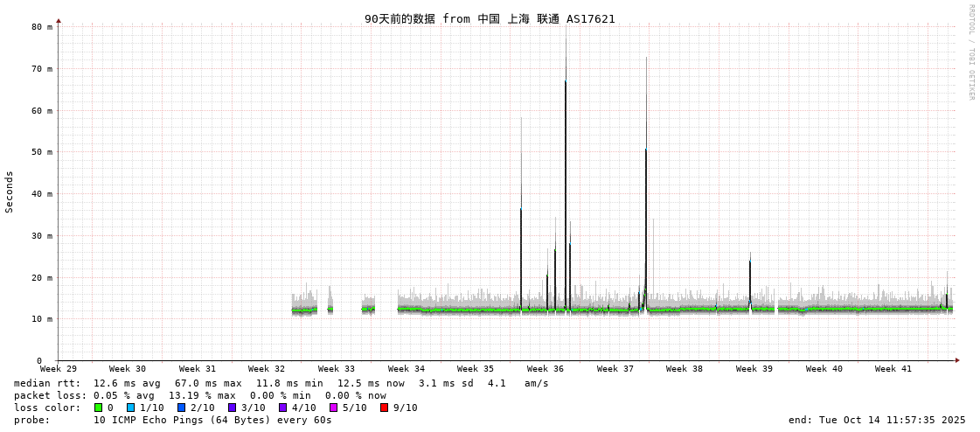This screenshot has width=980, height=432.
Task: Click the 3/10 loss color swatch
Action: (232, 408)
